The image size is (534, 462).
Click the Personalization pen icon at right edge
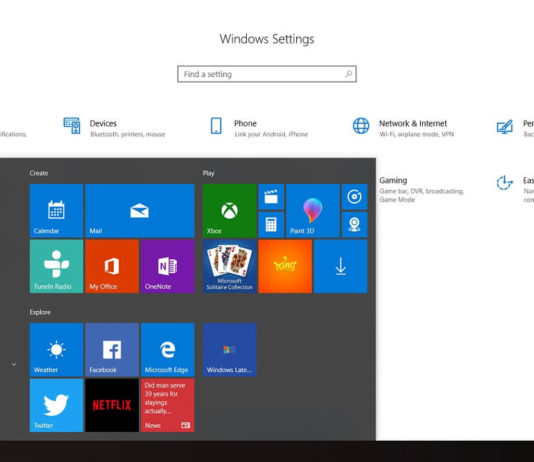(x=505, y=127)
